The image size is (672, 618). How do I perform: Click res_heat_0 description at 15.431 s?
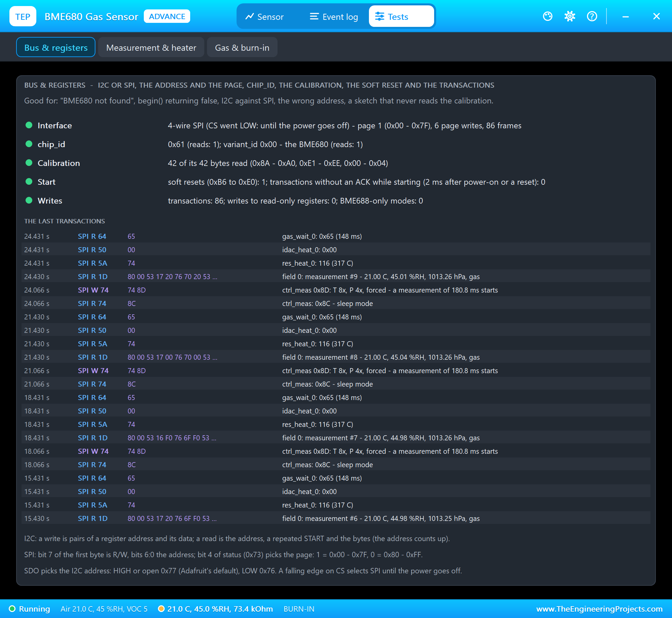(318, 505)
